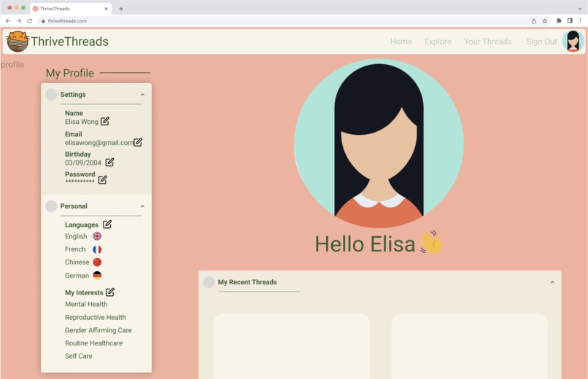Select the Mental Health interest
Screen dimensions: 588x379
86,304
